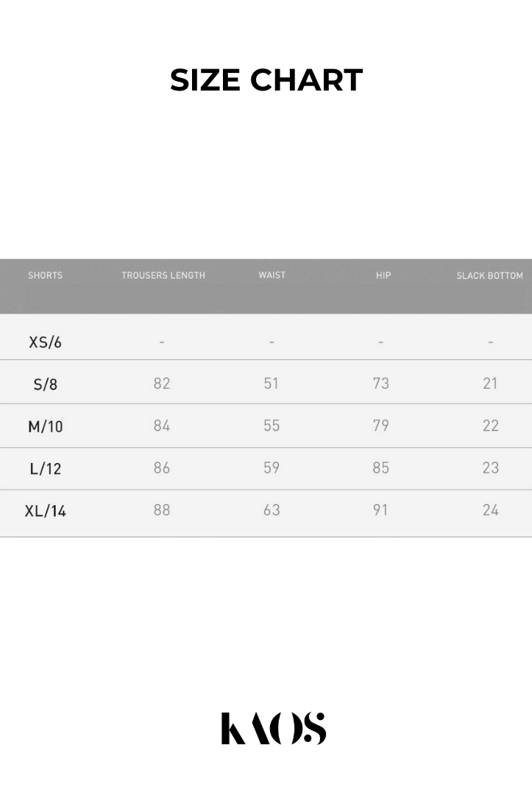532x795 pixels.
Task: Click the TROUSERS LENGTH column header
Action: pos(163,276)
